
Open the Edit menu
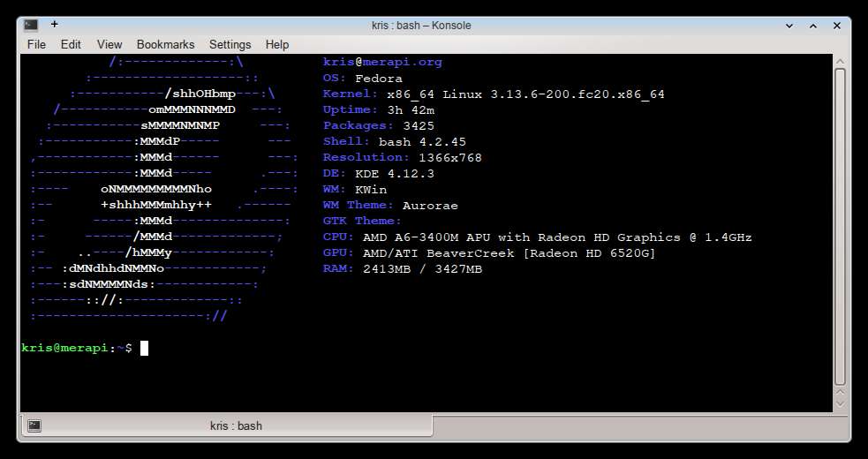tap(71, 44)
